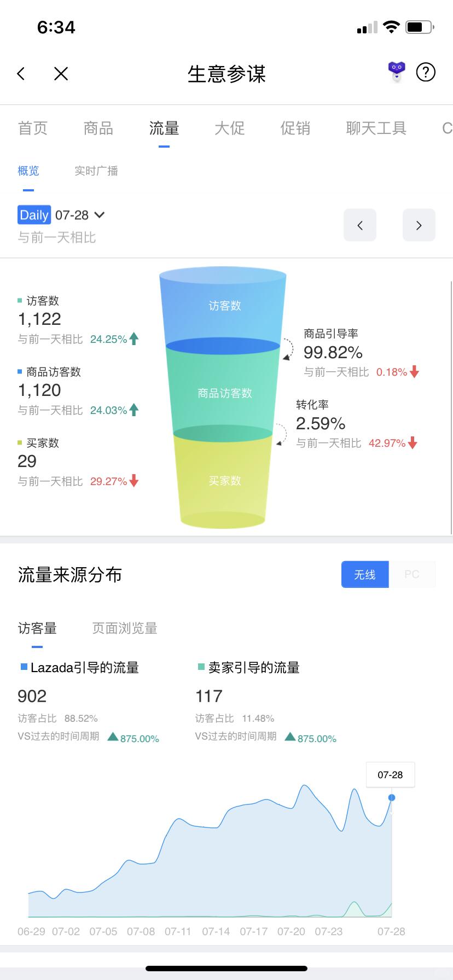Open the 大促 tab
Viewport: 453px width, 980px height.
tap(230, 128)
